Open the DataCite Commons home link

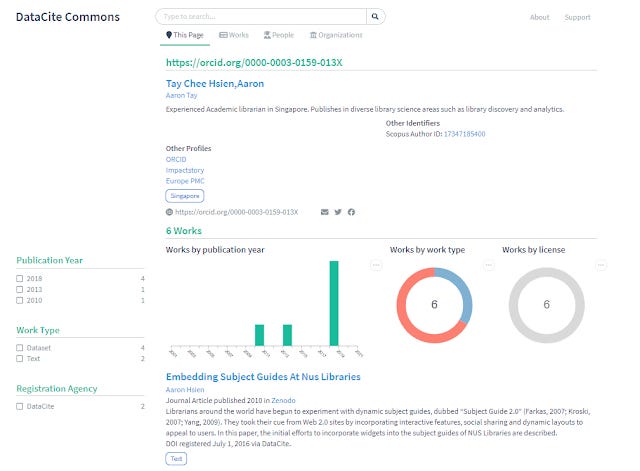tap(68, 17)
